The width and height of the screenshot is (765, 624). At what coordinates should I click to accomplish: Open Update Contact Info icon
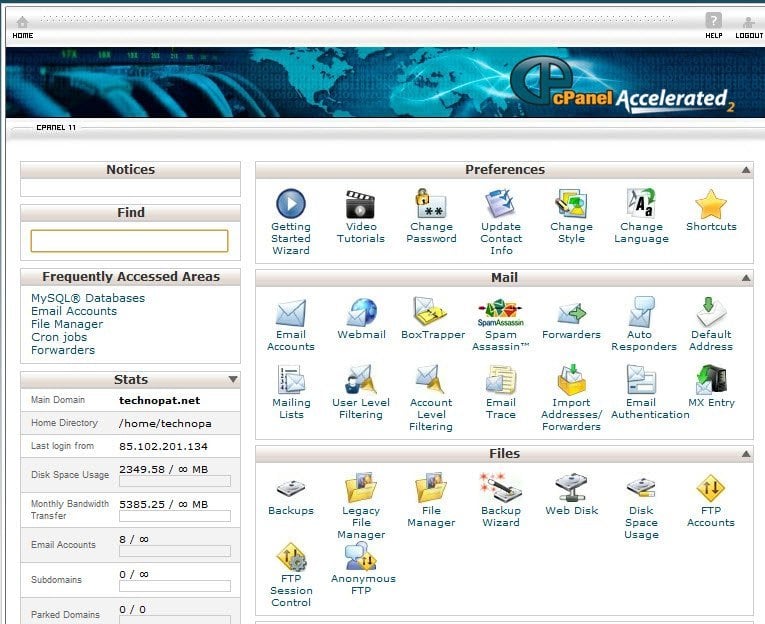click(x=501, y=203)
